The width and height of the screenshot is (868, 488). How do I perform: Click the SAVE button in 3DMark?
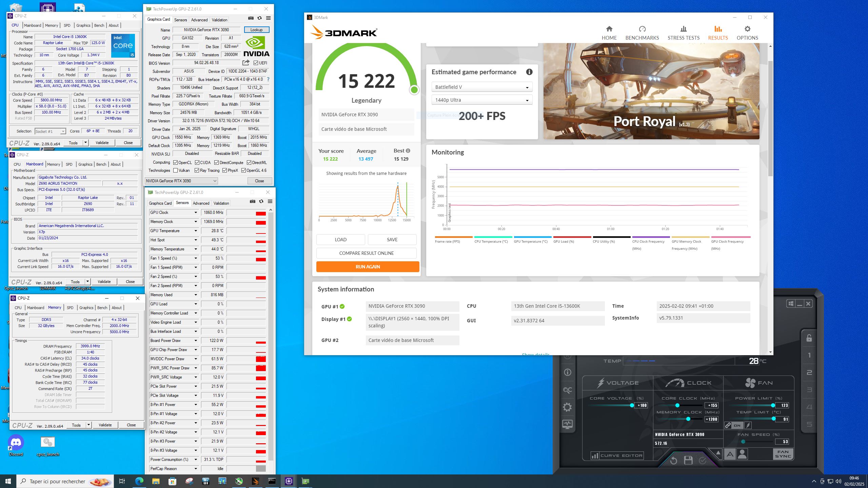click(392, 240)
